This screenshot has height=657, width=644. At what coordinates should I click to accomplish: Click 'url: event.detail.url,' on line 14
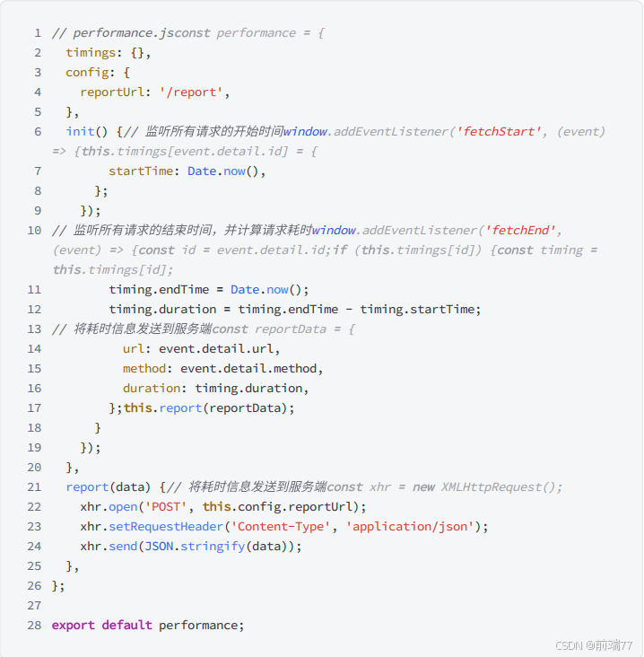coord(202,348)
